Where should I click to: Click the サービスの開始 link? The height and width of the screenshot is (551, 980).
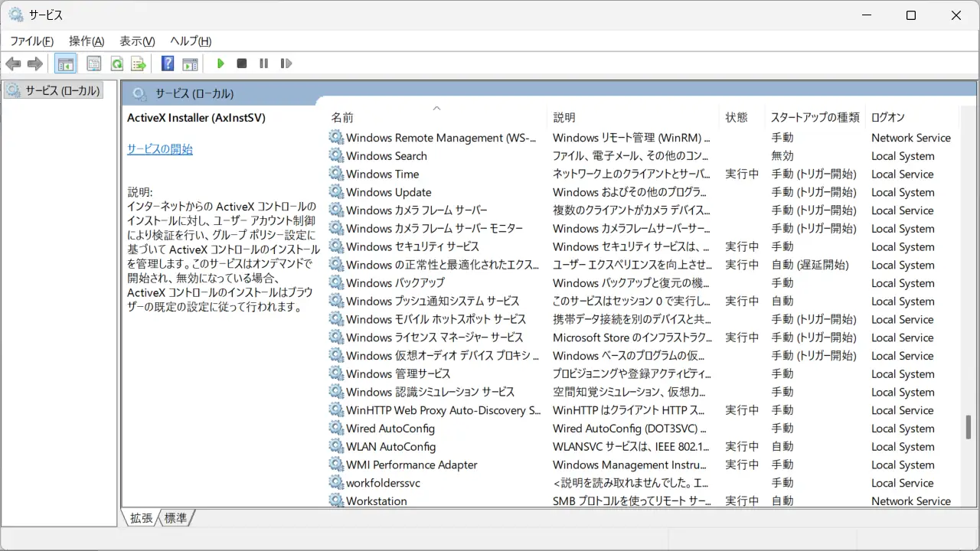click(159, 149)
